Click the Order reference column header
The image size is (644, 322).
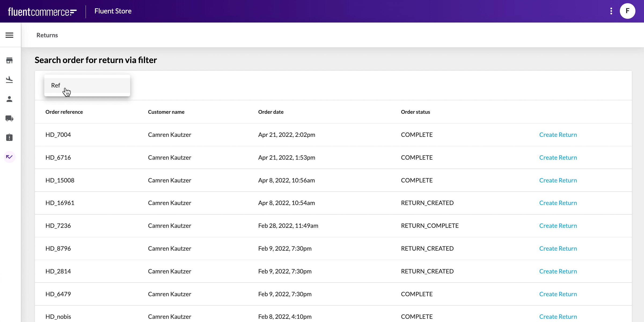64,112
